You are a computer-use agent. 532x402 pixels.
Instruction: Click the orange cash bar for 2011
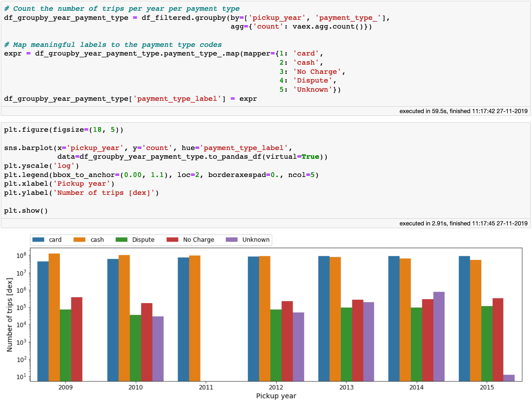coord(195,319)
